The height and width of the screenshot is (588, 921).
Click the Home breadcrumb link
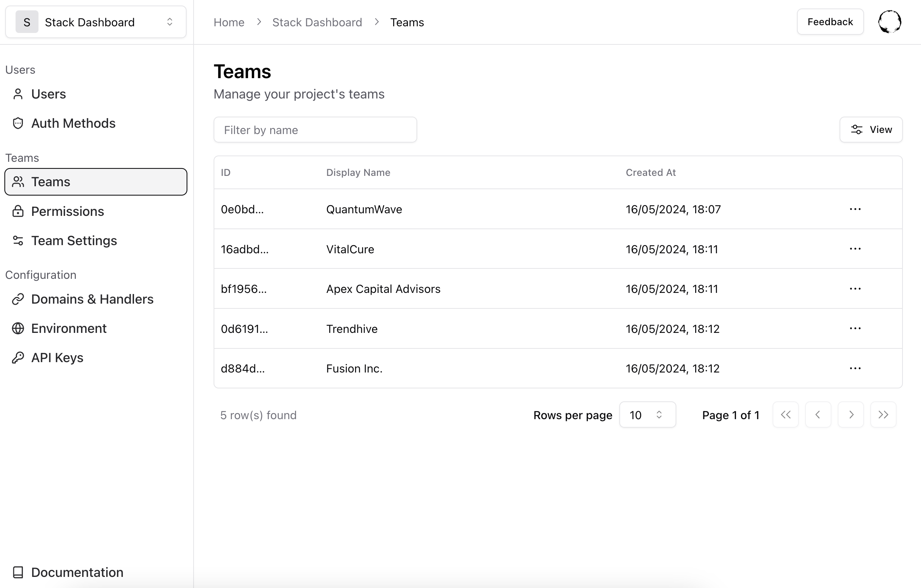coord(229,22)
